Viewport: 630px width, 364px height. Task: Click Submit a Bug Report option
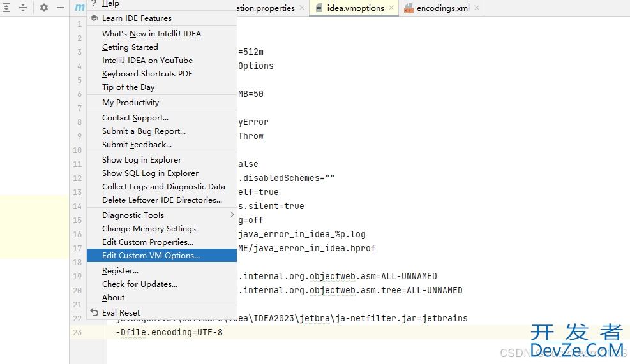click(144, 131)
